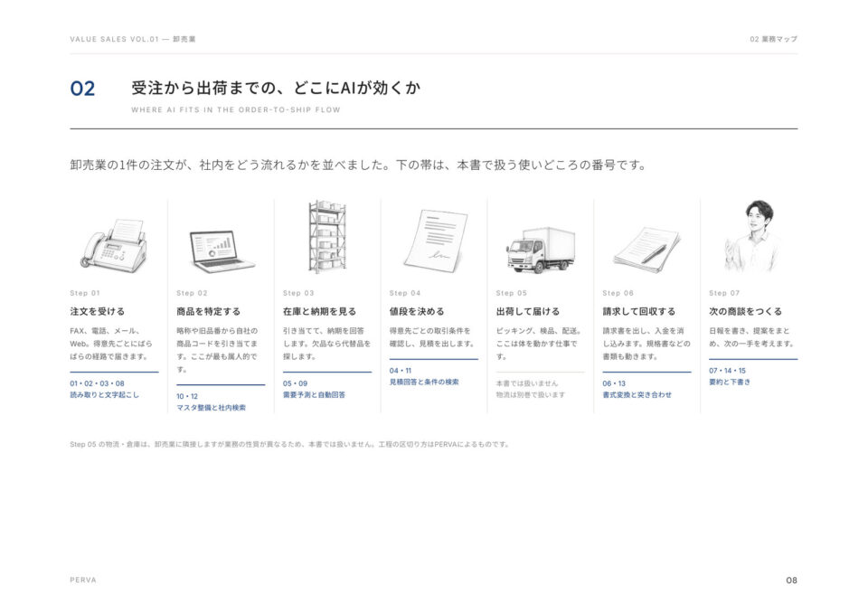Viewport: 868px width, 614px height.
Task: Click the numbers 01・02・03・08
Action: tap(97, 383)
